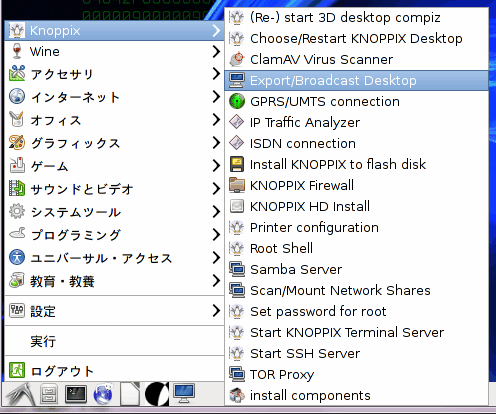The width and height of the screenshot is (496, 414).
Task: Click the ユニバーサル・アクセス label
Action: coord(101,258)
